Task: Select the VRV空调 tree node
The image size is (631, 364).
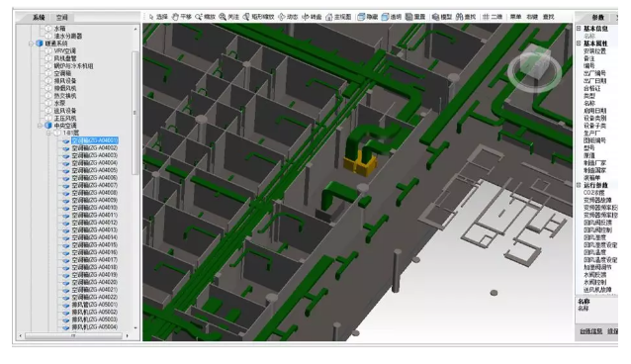Action: coord(65,51)
